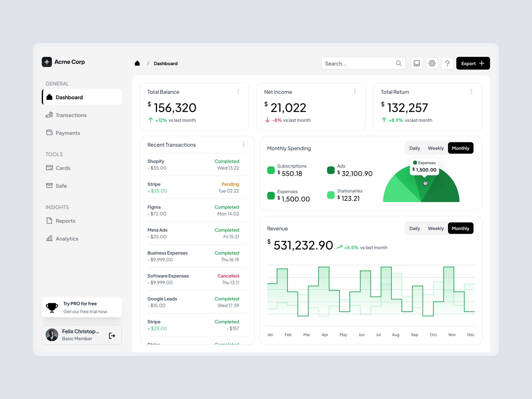Switch Monthly Spending to Daily view

414,148
